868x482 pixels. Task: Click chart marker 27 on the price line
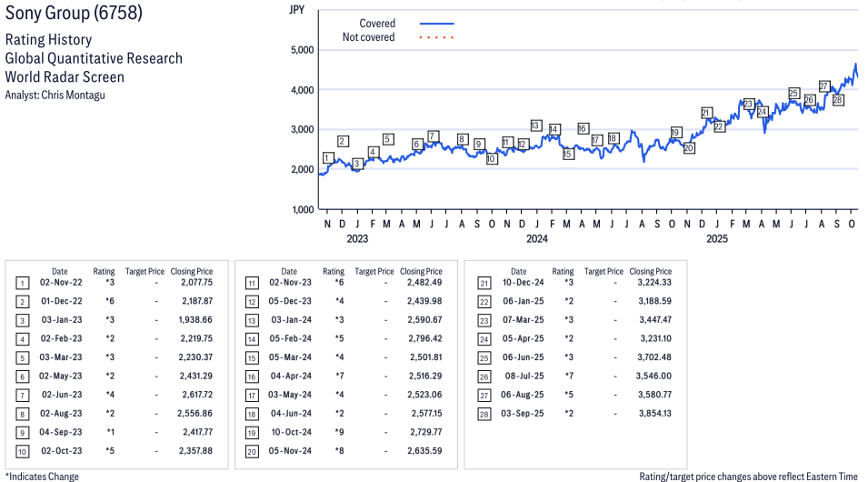coord(824,86)
